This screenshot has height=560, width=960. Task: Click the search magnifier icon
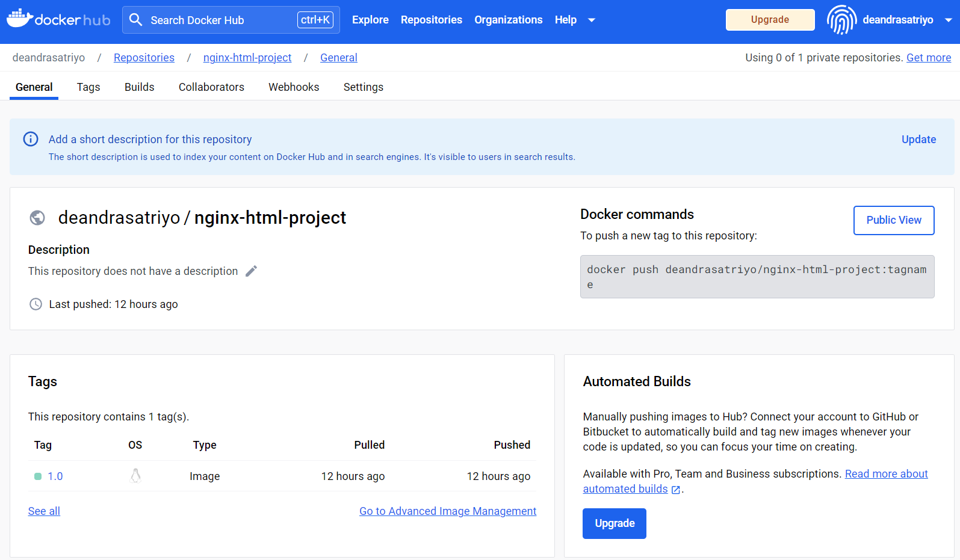click(136, 20)
